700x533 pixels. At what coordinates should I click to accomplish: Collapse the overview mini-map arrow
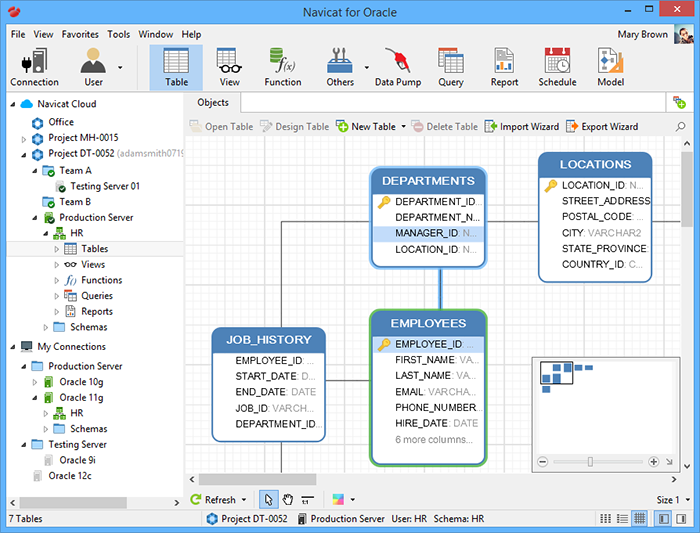(669, 462)
